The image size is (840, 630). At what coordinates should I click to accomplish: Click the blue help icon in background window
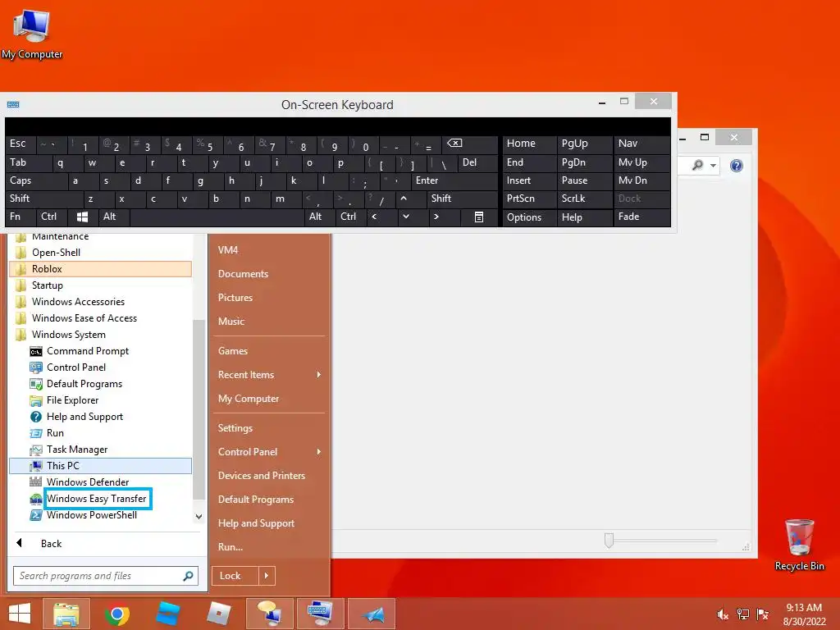[x=737, y=166]
